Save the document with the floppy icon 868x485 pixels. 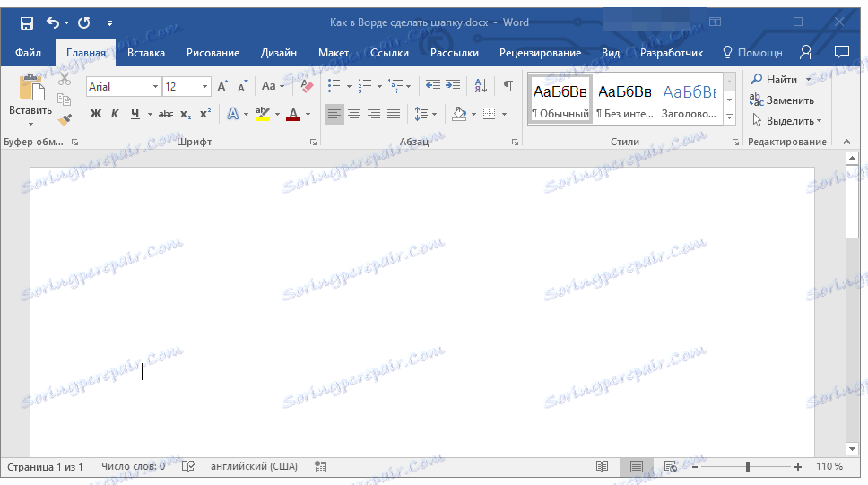27,22
